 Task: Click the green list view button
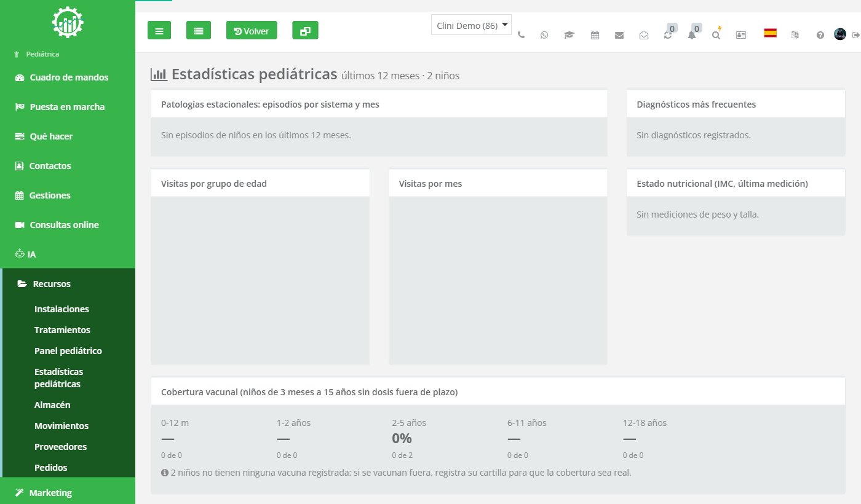click(199, 30)
